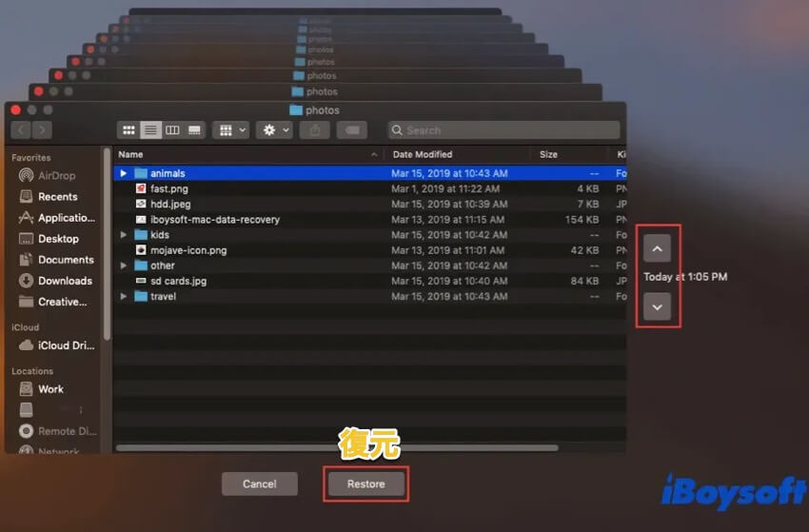The image size is (809, 532).
Task: Click the Cancel button
Action: pos(259,484)
